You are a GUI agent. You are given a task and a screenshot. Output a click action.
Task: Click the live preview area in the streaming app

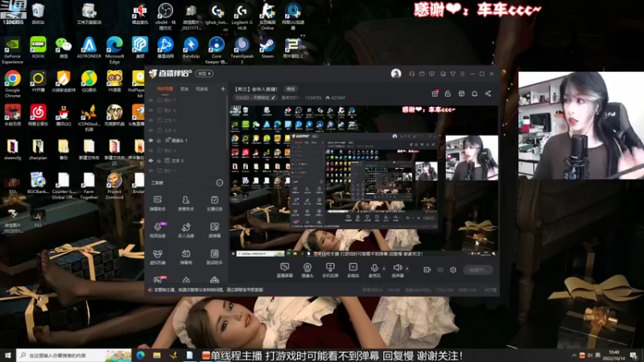[x=364, y=180]
